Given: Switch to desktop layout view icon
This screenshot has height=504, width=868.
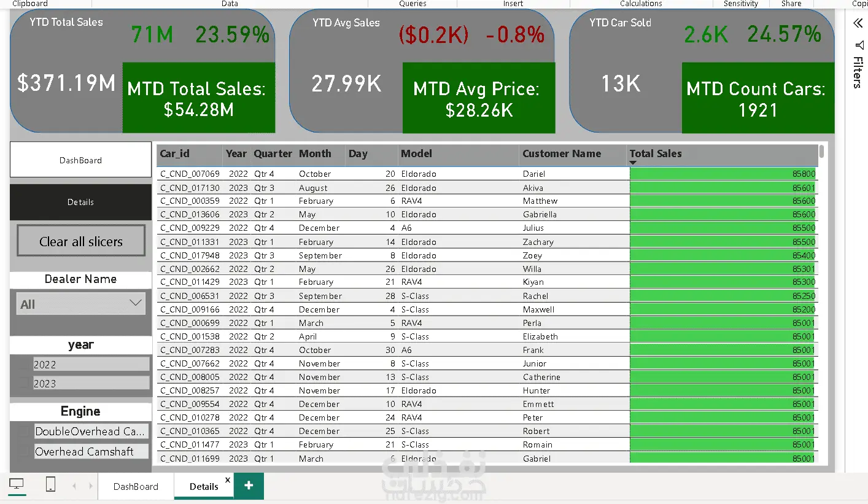Looking at the screenshot, I should tap(17, 484).
